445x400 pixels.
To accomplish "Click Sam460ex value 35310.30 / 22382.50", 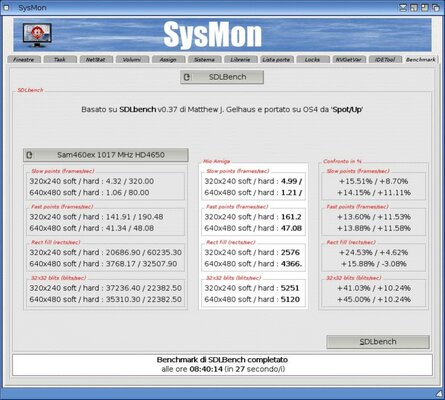I will pyautogui.click(x=144, y=300).
